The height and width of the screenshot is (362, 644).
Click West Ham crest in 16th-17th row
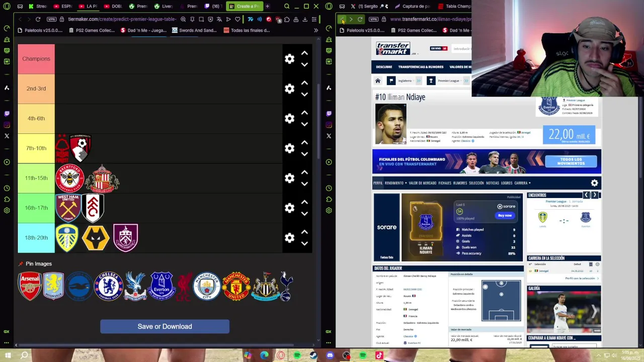(x=68, y=208)
